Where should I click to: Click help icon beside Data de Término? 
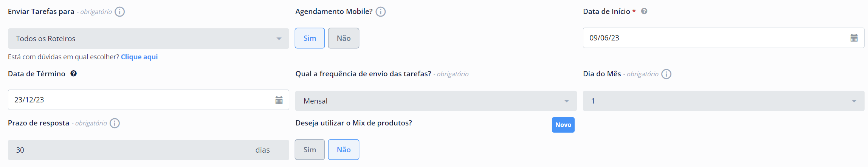coord(74,74)
